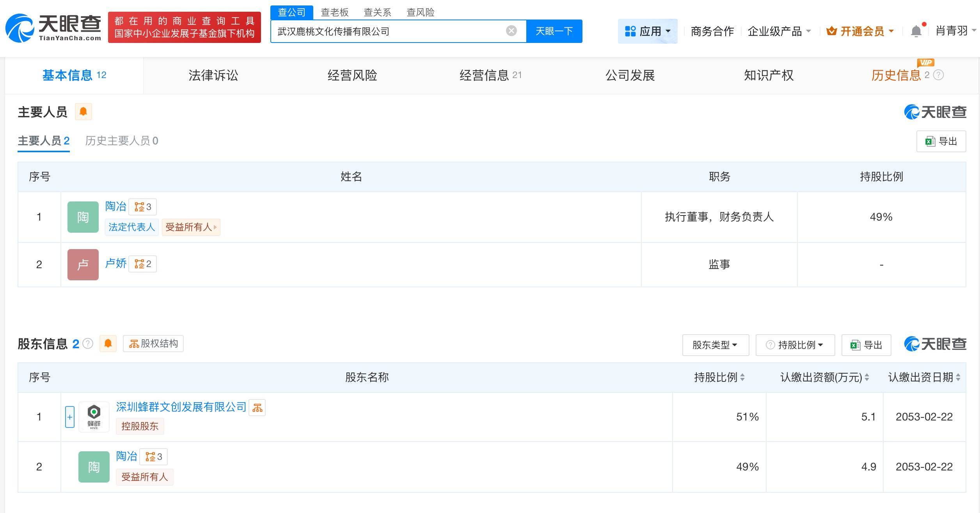Switch to the 知识产权 tab
Viewport: 980px width, 513px height.
(769, 75)
